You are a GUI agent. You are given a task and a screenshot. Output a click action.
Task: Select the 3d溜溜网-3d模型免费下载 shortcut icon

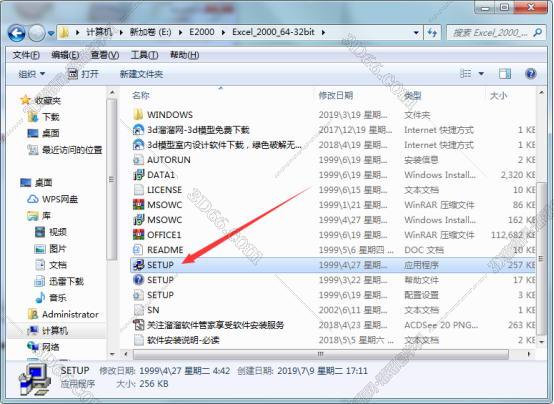click(138, 130)
